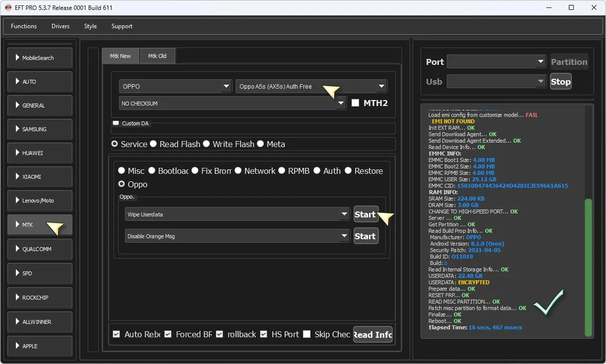Select the Read Flash radio option

tap(154, 144)
